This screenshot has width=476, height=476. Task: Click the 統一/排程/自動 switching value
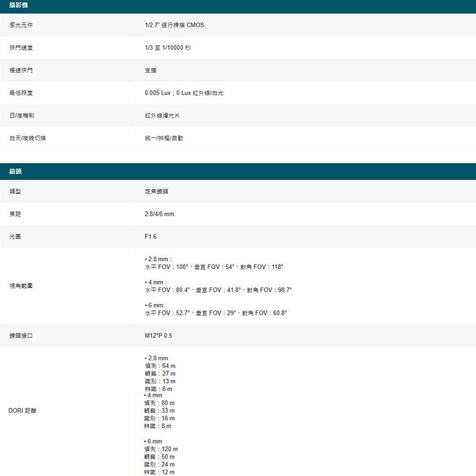tap(163, 138)
